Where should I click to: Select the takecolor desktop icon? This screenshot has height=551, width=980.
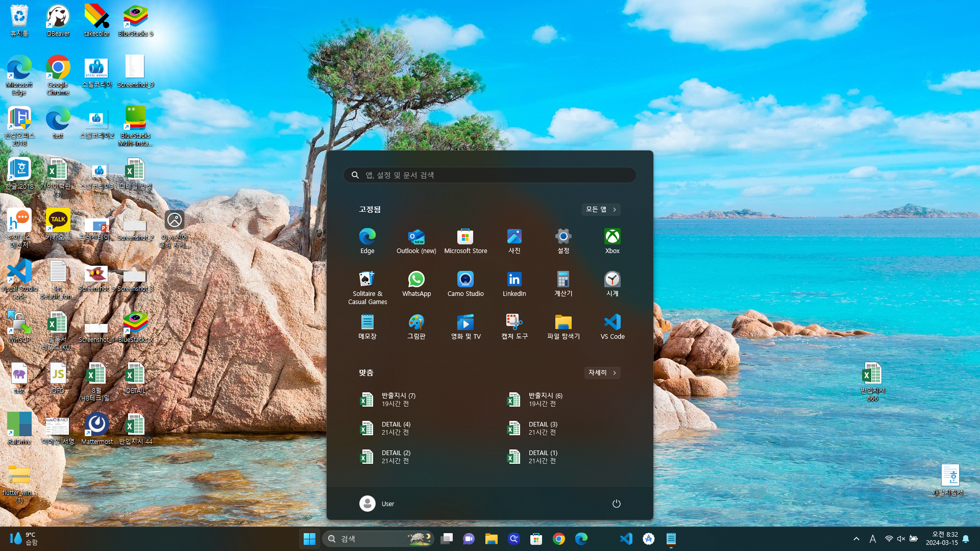tap(97, 20)
